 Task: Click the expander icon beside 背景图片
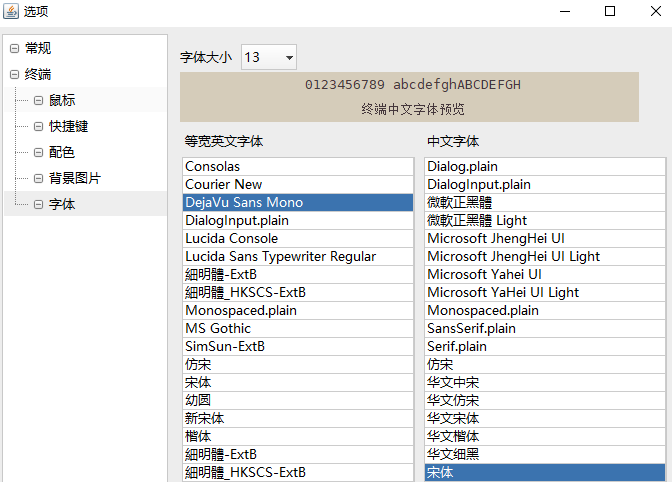coord(39,178)
